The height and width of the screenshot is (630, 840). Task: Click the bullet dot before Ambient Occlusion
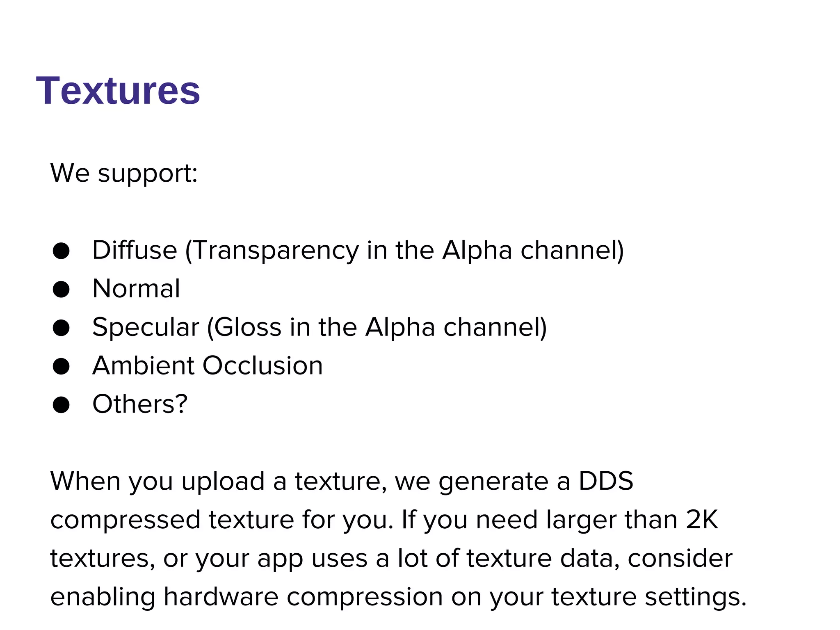coord(61,366)
